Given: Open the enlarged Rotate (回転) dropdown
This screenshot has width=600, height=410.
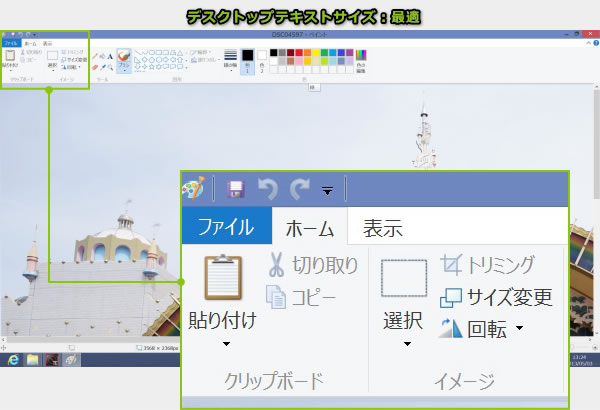Looking at the screenshot, I should 520,328.
